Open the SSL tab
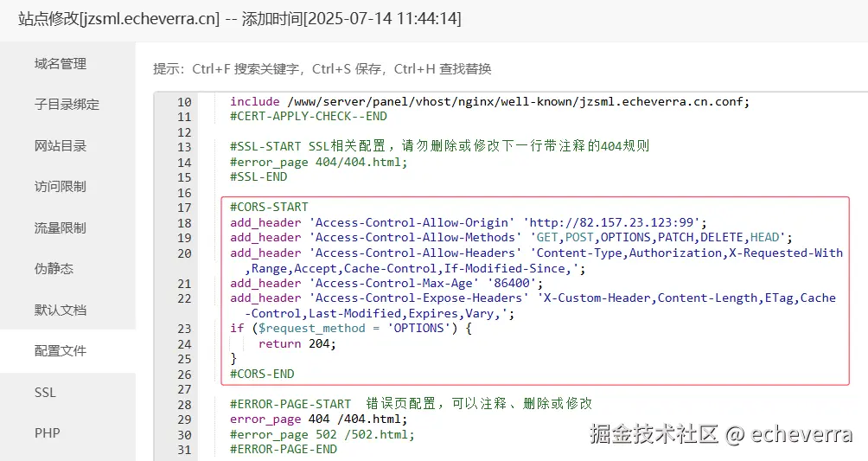 click(45, 393)
